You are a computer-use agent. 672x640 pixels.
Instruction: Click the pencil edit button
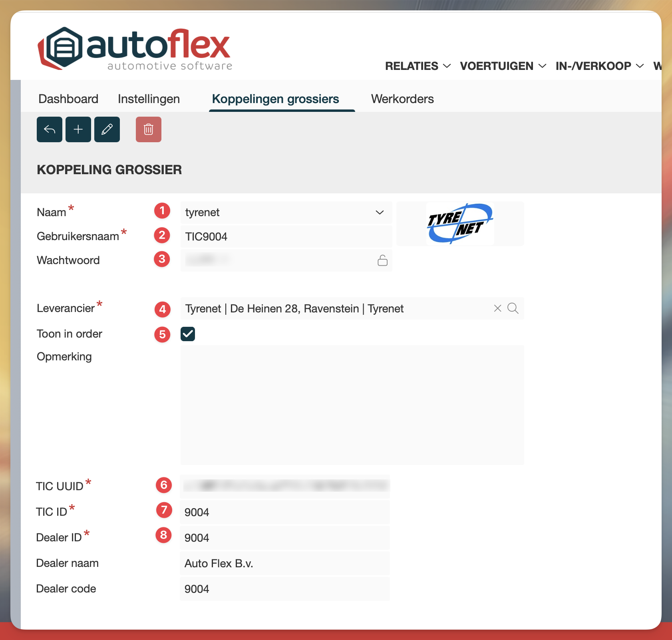(107, 129)
